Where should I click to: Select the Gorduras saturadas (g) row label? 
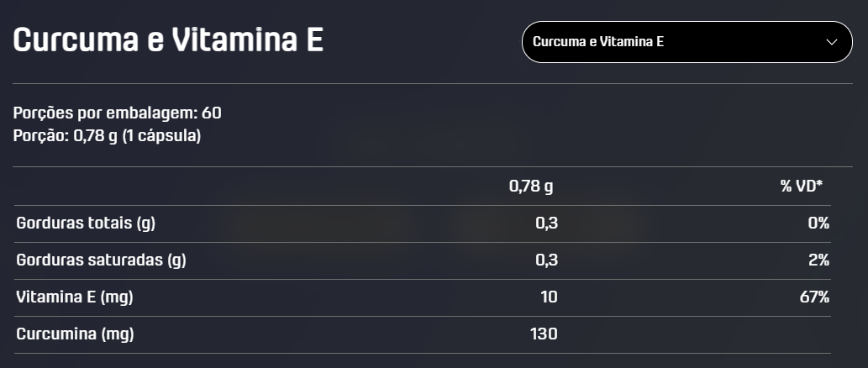[102, 260]
